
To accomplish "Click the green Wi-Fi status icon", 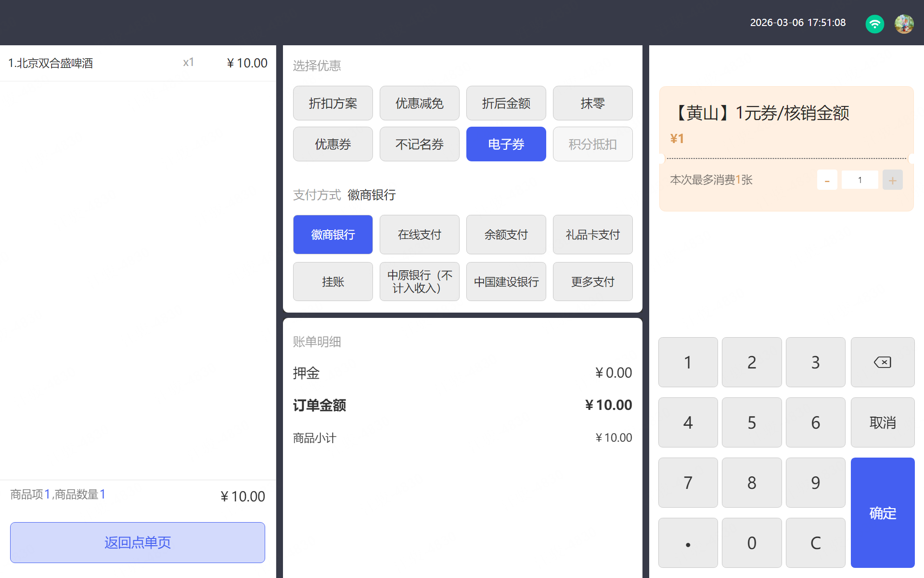I will [874, 23].
